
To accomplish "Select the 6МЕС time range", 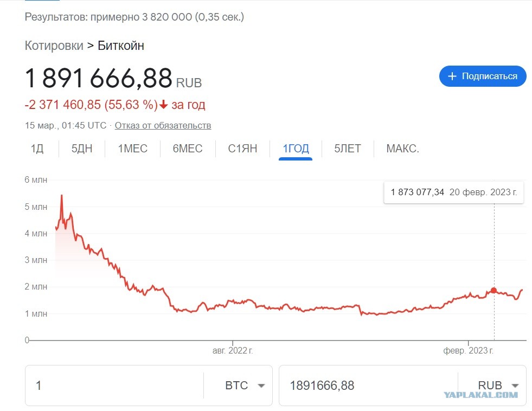I will pyautogui.click(x=188, y=149).
